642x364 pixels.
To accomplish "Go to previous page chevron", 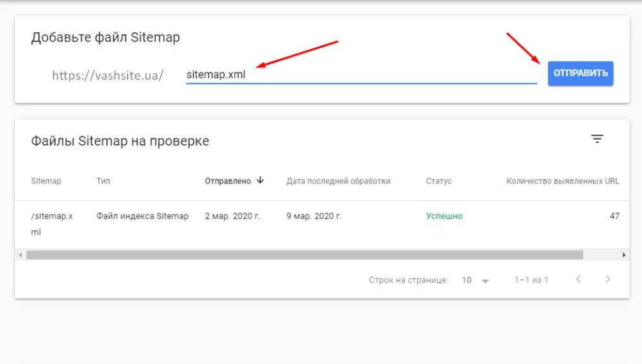I will (578, 279).
